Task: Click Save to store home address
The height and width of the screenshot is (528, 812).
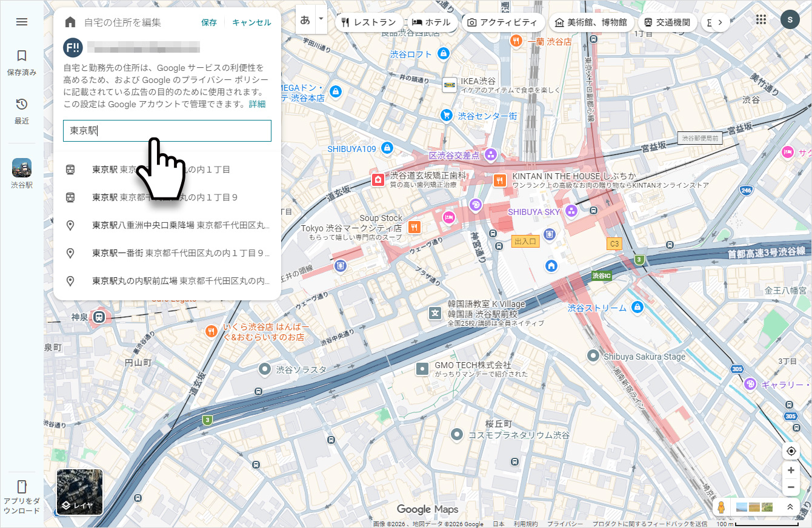Action: tap(209, 22)
